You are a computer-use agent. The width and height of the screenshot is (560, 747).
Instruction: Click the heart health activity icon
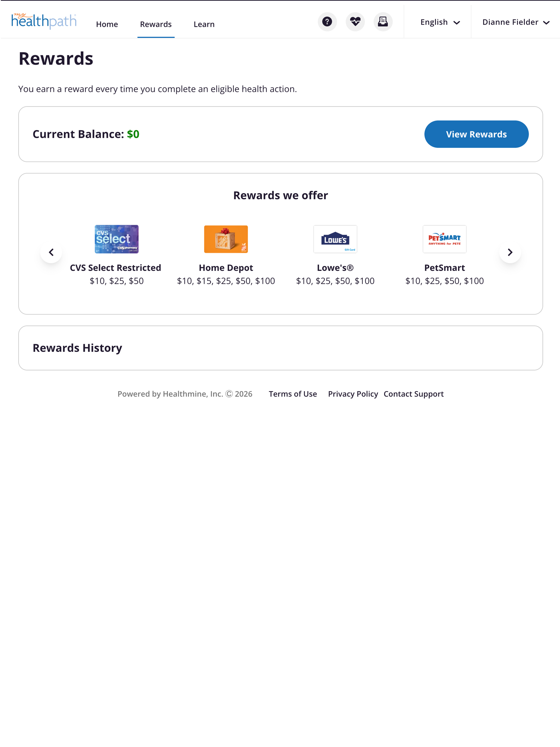[355, 22]
